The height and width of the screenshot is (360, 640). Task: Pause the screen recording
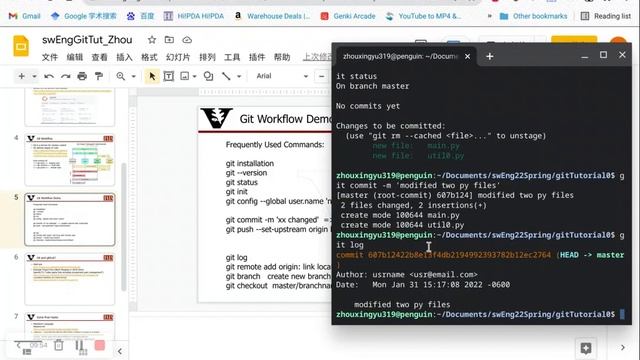click(79, 345)
